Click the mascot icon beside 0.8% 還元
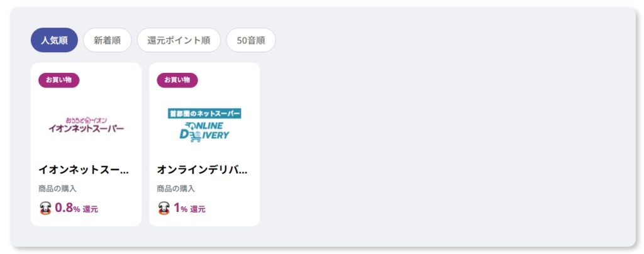This screenshot has height=254, width=644. pos(45,209)
